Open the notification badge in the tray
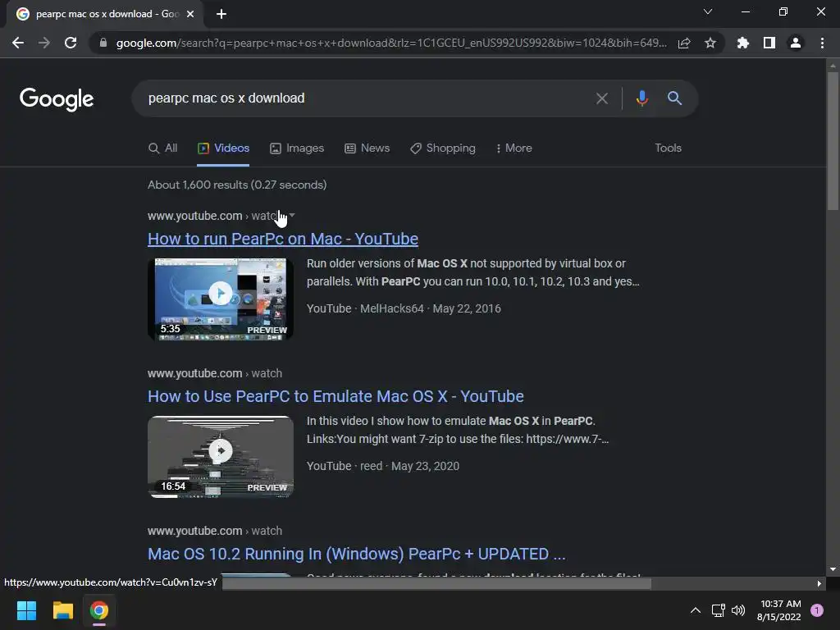This screenshot has width=840, height=630. [817, 610]
